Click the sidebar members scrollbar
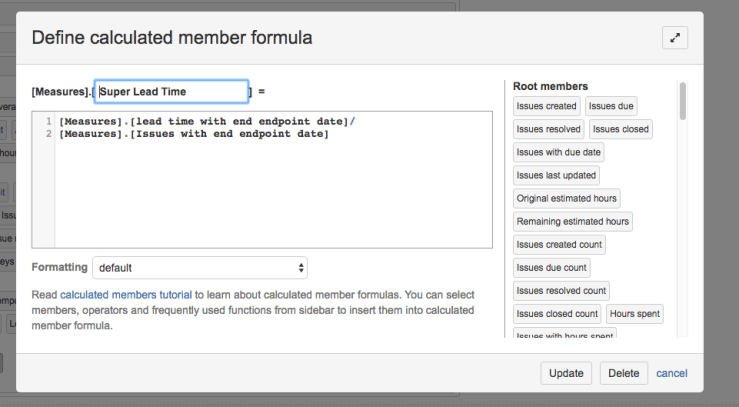Image resolution: width=739 pixels, height=407 pixels. tap(683, 100)
